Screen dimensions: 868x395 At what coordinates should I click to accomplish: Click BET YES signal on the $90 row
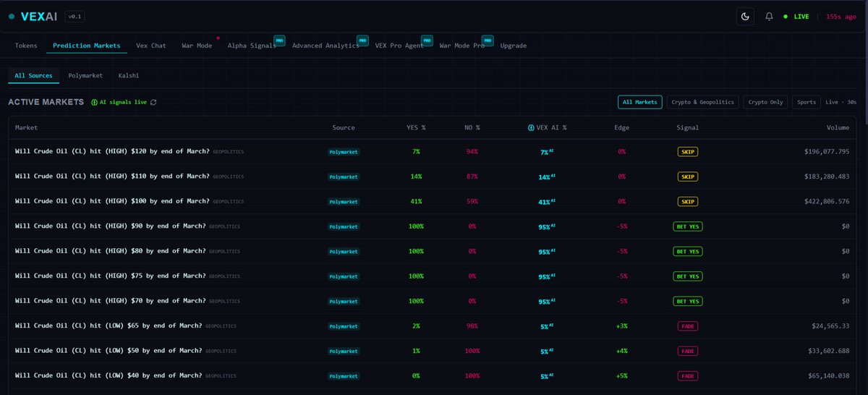click(x=687, y=226)
